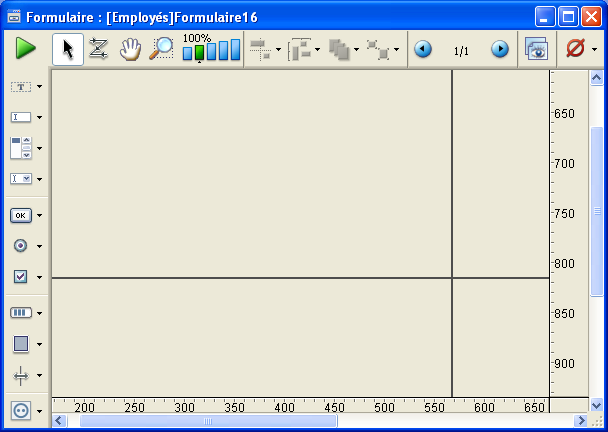Select the radio button object tool

click(21, 245)
